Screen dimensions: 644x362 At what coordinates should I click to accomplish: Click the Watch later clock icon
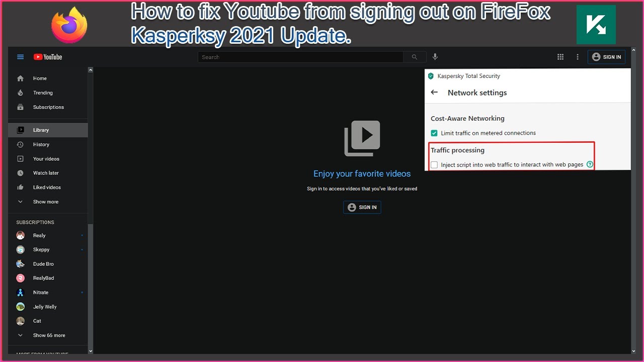pos(20,173)
